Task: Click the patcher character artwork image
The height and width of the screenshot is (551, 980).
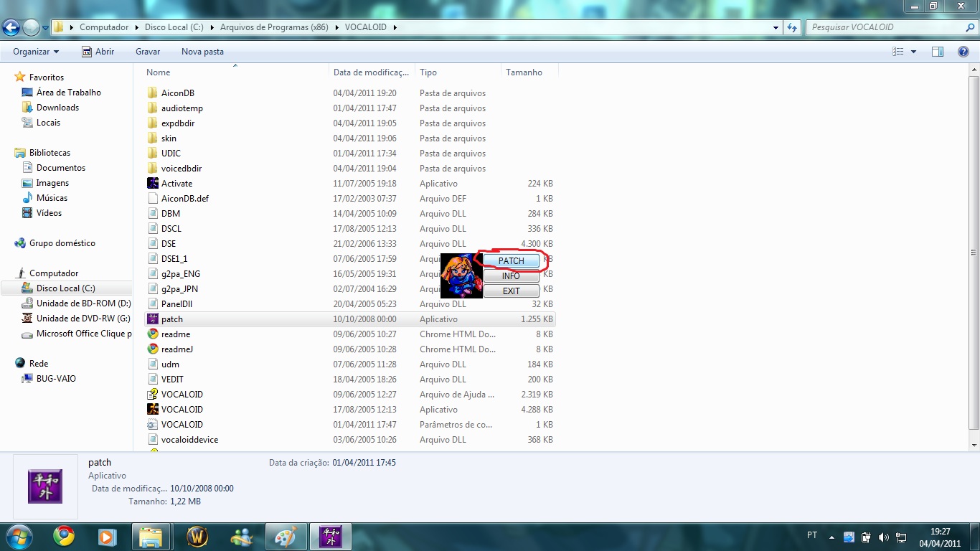Action: tap(461, 275)
